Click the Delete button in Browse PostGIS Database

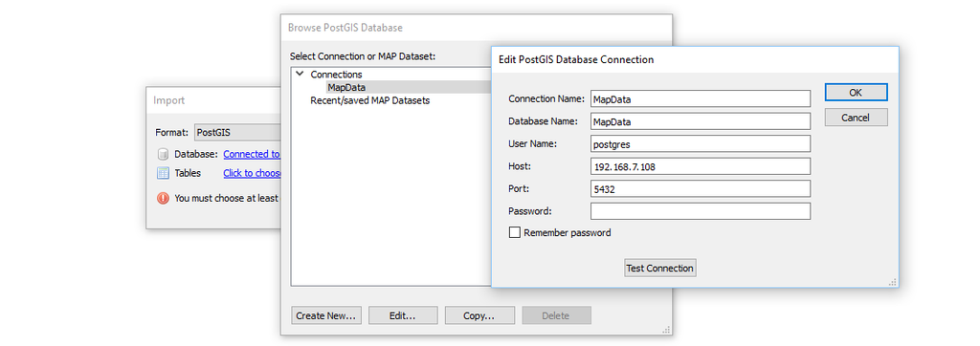point(556,315)
